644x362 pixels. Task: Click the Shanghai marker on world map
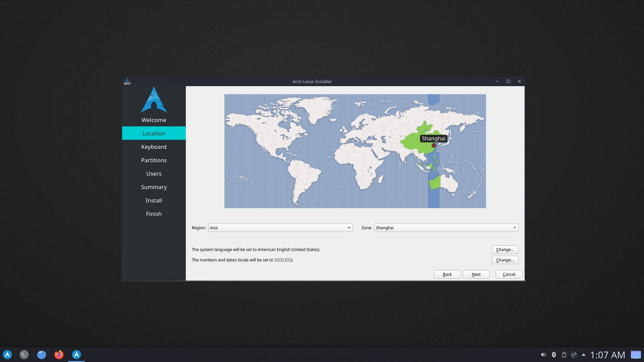[434, 145]
